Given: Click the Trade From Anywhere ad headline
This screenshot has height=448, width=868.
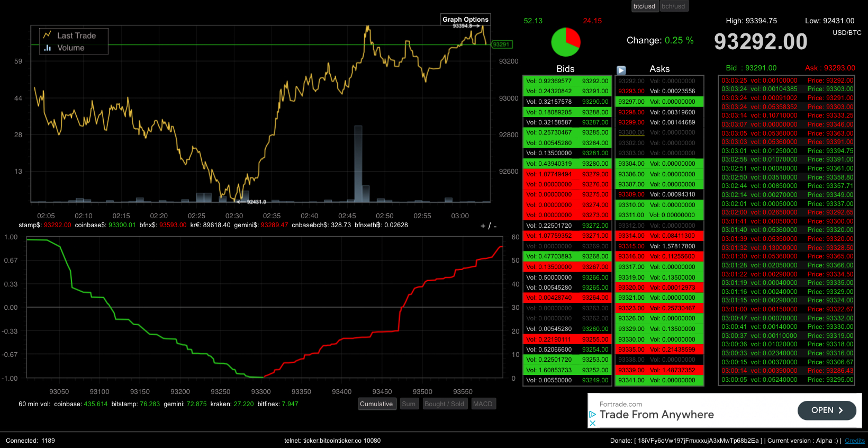Looking at the screenshot, I should [x=657, y=415].
